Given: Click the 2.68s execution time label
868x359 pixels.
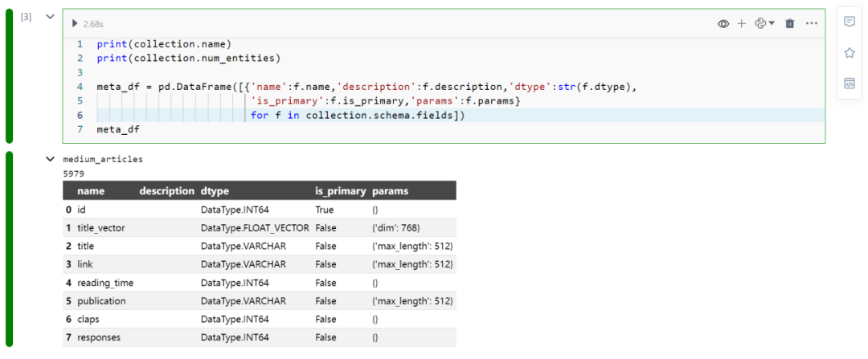Looking at the screenshot, I should [93, 24].
